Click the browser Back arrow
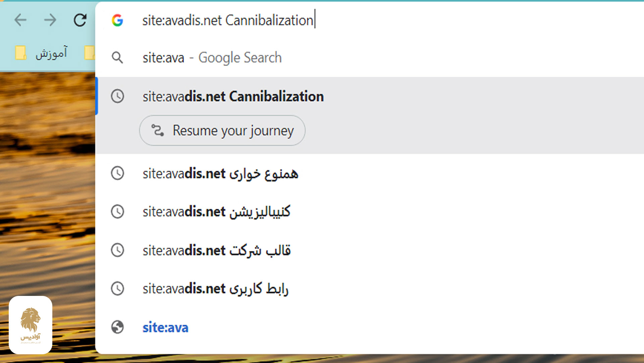The height and width of the screenshot is (363, 644). click(x=20, y=20)
